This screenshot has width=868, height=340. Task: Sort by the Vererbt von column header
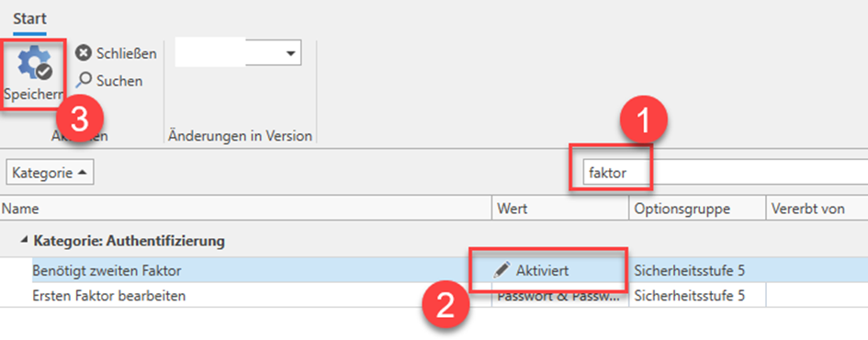click(x=817, y=209)
